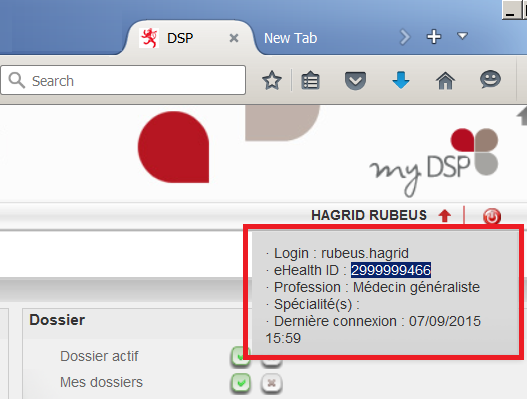Image resolution: width=527 pixels, height=399 pixels.
Task: Bookmark this page with the star icon
Action: (272, 81)
